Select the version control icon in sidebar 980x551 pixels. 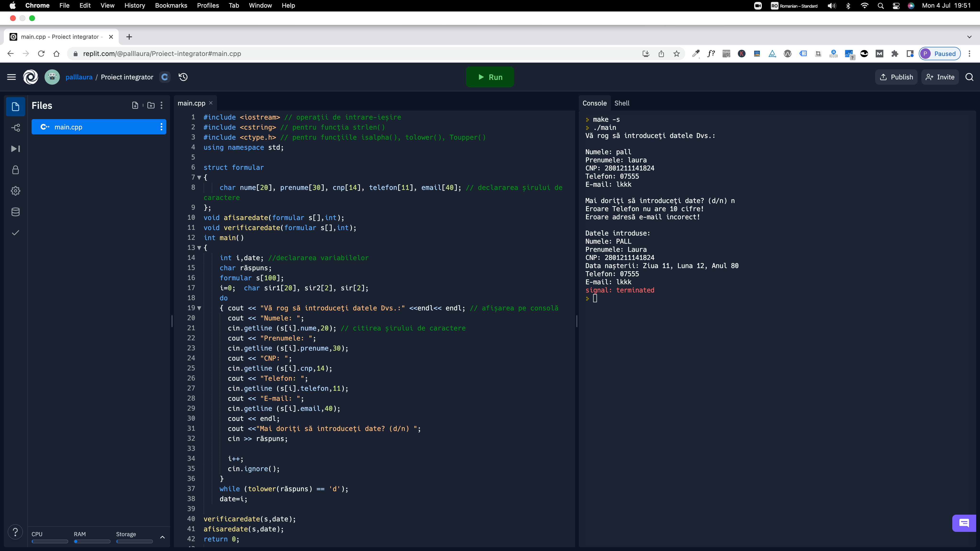tap(15, 128)
